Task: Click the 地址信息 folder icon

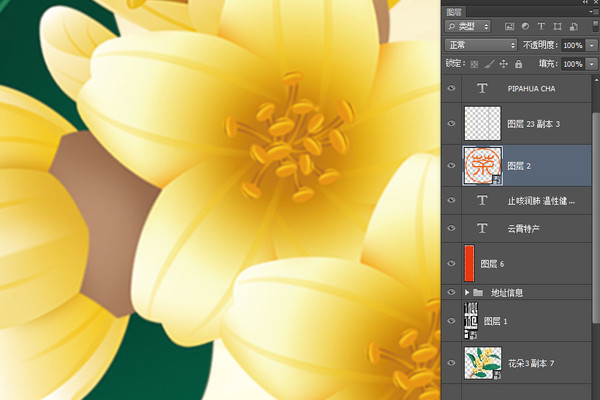Action: click(x=478, y=292)
